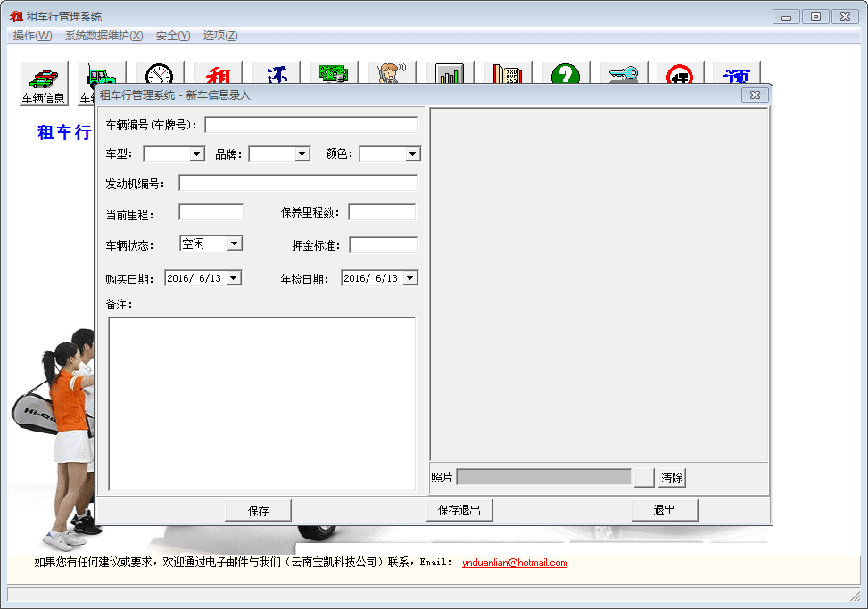
Task: Click the blue 预 reservation icon in toolbar
Action: coord(737,74)
